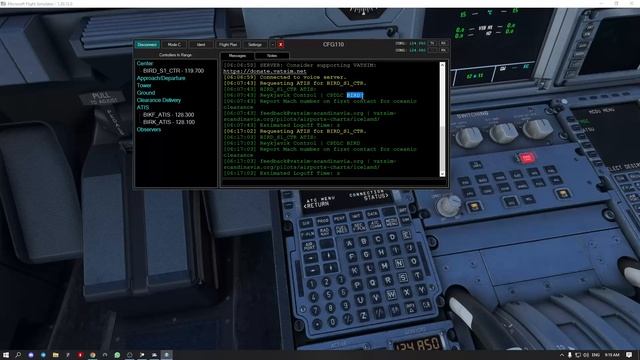Click MCDU MCDU MENU page key
640x360 pixels.
(x=392, y=222)
